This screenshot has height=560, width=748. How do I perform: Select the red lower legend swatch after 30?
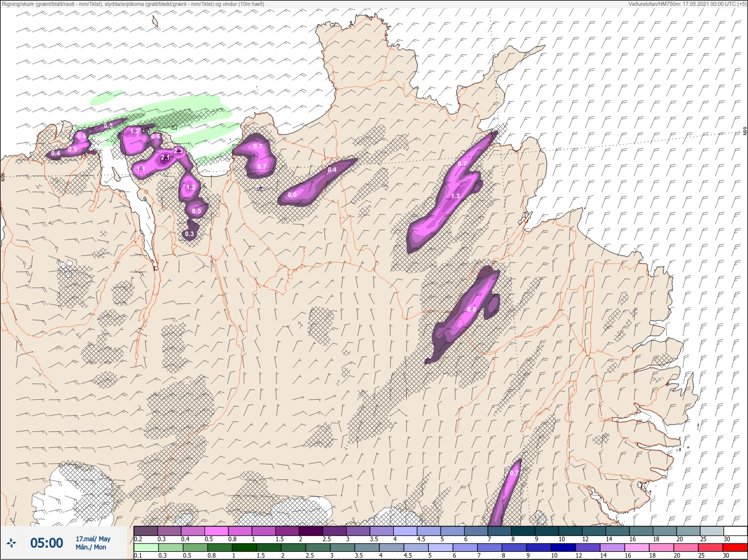pos(736,548)
